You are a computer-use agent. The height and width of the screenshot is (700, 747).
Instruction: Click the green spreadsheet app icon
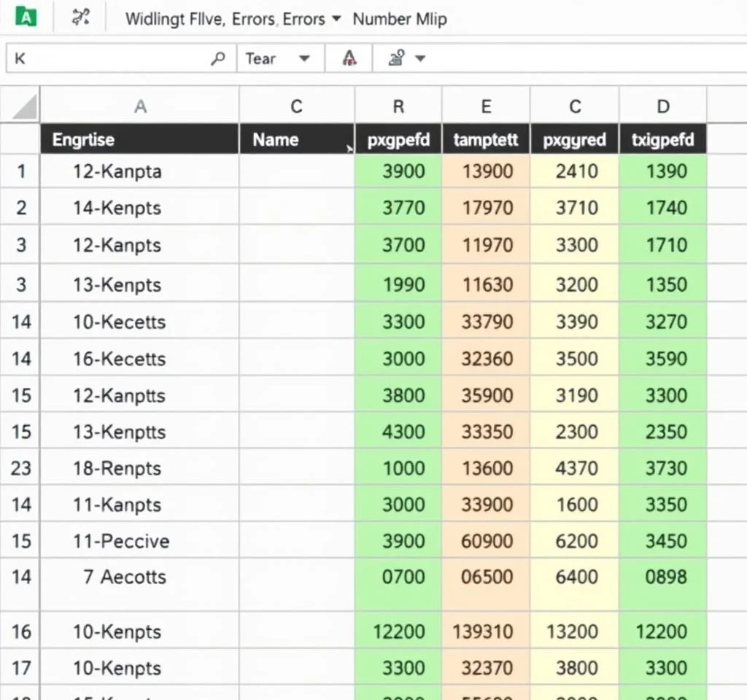click(x=26, y=17)
